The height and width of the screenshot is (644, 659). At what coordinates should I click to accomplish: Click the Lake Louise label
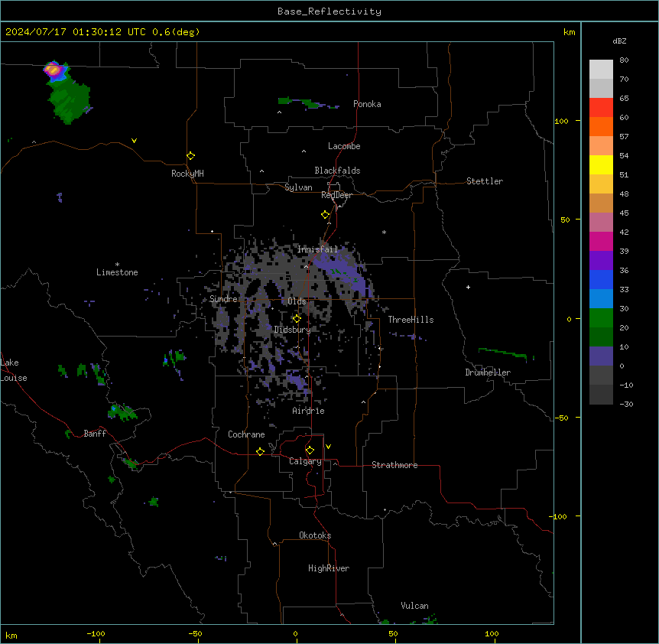[x=14, y=370]
